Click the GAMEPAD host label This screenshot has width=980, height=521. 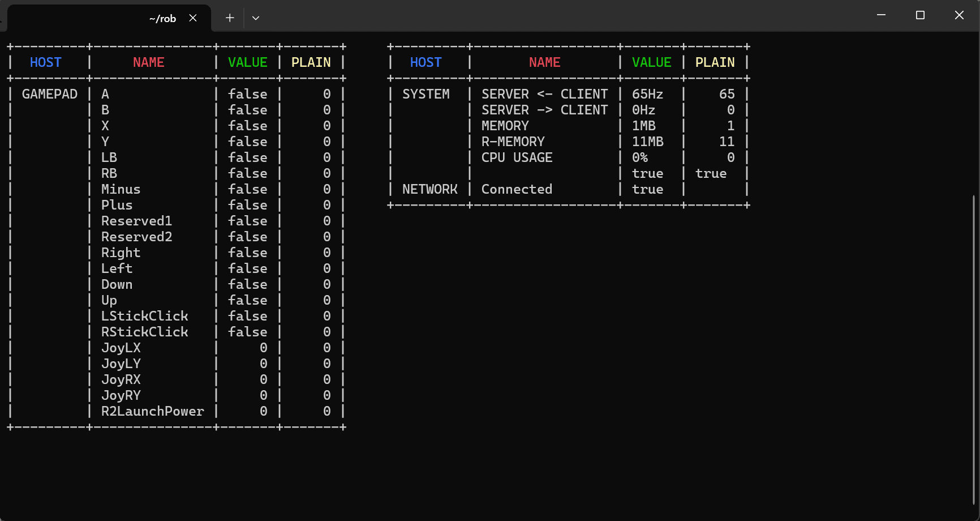(x=50, y=94)
